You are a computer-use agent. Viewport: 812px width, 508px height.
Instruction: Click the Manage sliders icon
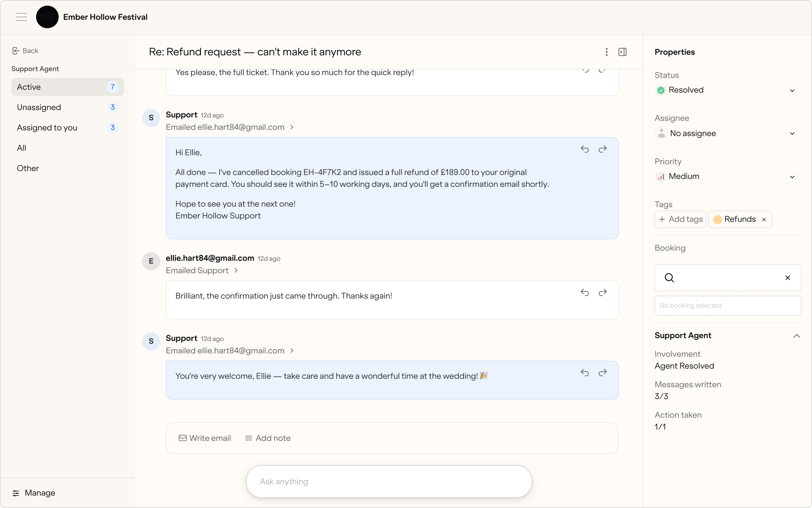(x=16, y=493)
